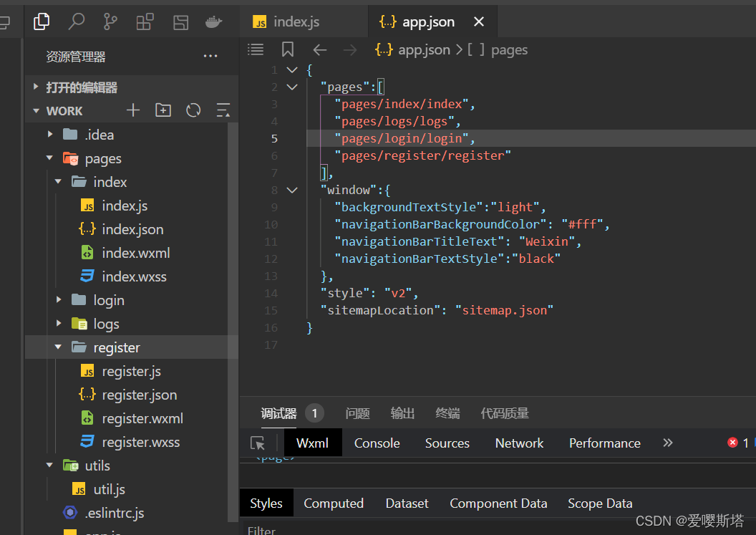Click the New Folder icon
The image size is (756, 535).
click(163, 110)
